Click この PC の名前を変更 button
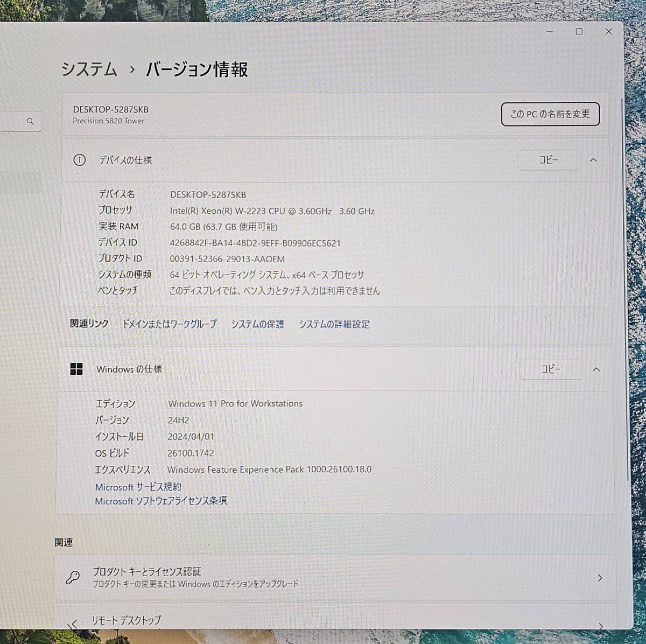The width and height of the screenshot is (646, 644). tap(550, 114)
